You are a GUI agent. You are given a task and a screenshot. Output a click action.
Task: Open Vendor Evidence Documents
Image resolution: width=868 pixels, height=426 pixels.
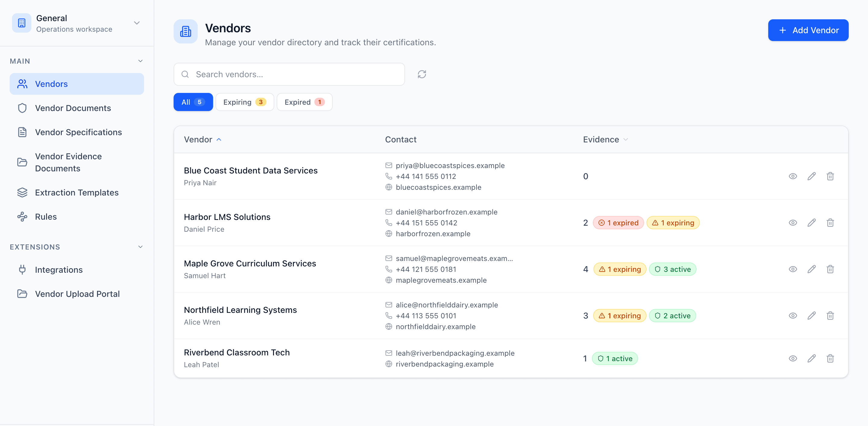pyautogui.click(x=77, y=162)
